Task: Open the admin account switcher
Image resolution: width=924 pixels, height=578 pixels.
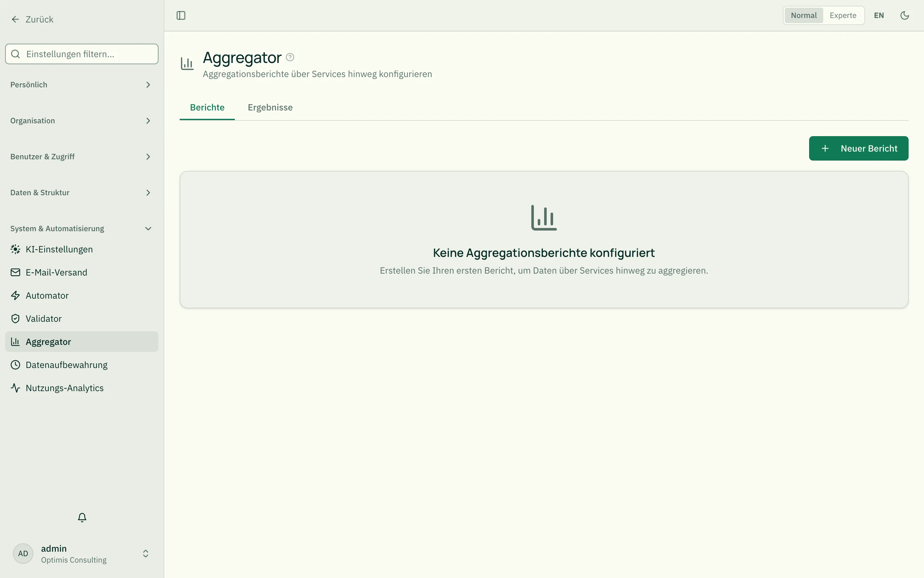Action: click(x=82, y=554)
